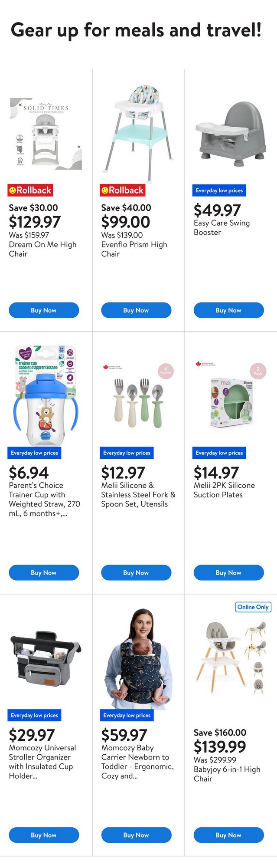Buy the Parent's Choice Trainer Cup
This screenshot has width=277, height=868.
pyautogui.click(x=44, y=573)
